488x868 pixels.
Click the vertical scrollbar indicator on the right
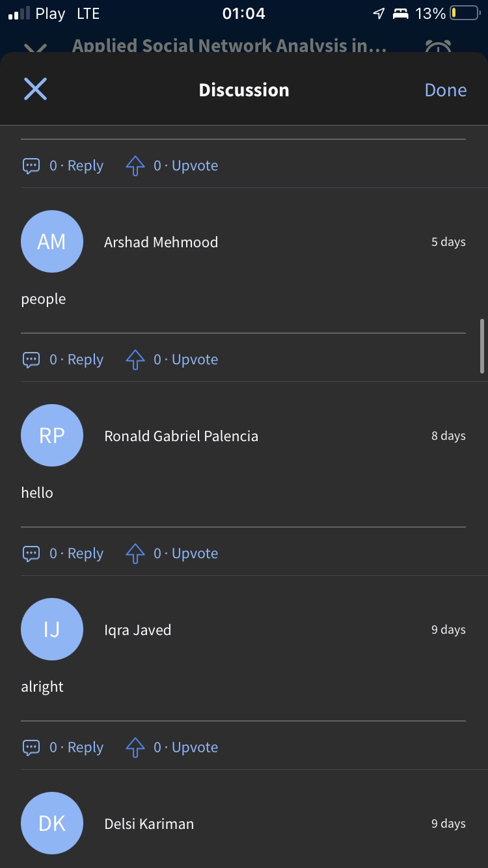(x=482, y=346)
